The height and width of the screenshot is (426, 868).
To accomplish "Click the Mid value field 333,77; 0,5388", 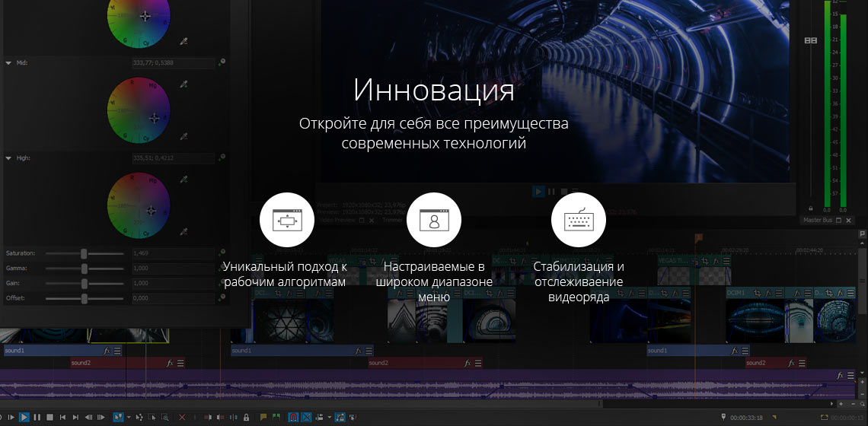I will [x=173, y=63].
